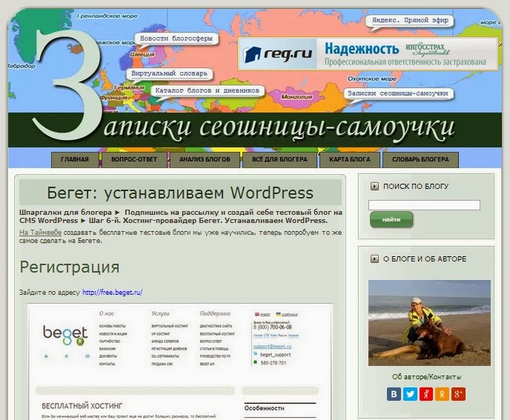Focus the blog search input field
This screenshot has height=420, width=510.
pyautogui.click(x=424, y=205)
